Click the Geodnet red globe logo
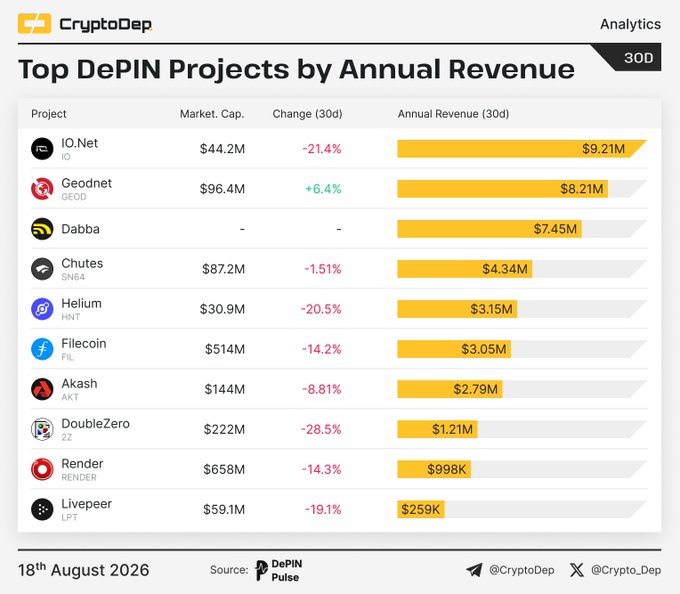680x594 pixels. [x=42, y=189]
